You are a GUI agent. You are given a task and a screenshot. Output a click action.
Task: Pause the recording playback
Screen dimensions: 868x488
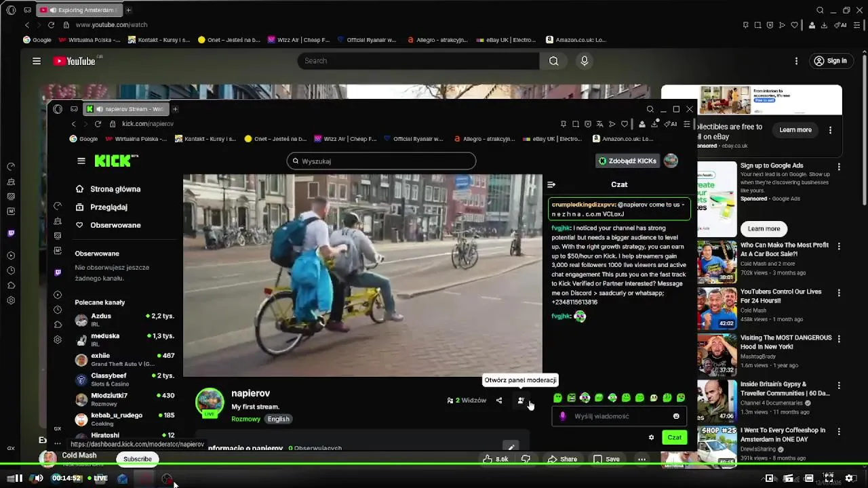tap(18, 478)
